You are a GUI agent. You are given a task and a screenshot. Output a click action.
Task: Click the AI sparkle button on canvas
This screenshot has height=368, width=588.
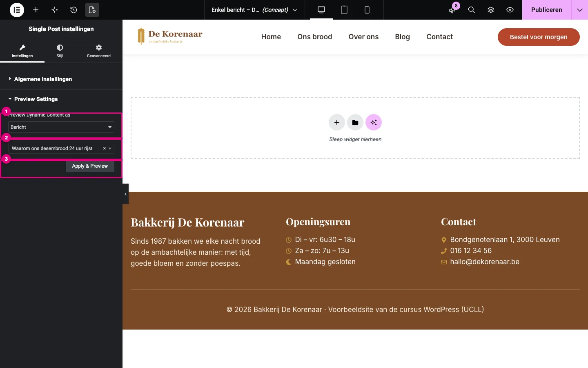pos(374,122)
